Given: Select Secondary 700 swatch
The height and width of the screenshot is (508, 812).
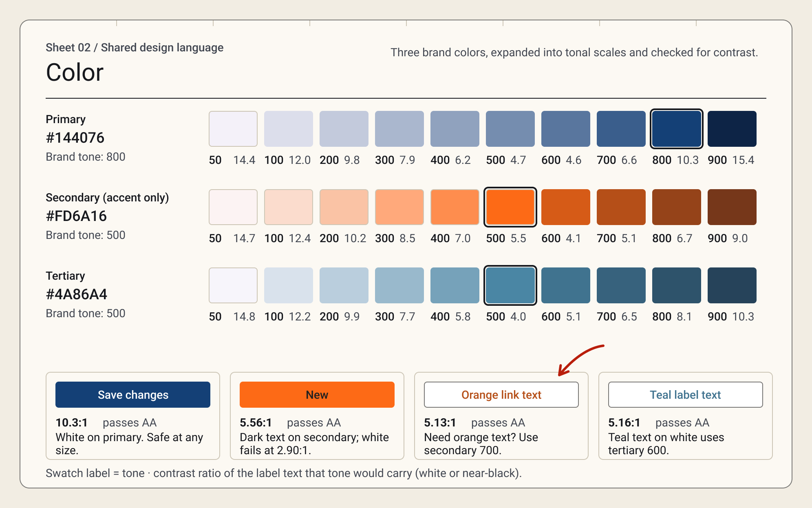Looking at the screenshot, I should 621,207.
